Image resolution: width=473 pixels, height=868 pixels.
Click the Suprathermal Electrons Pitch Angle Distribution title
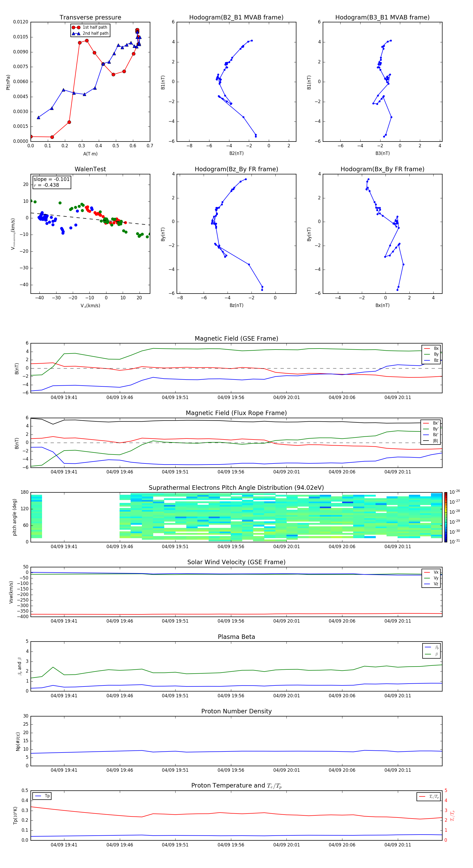click(x=236, y=488)
